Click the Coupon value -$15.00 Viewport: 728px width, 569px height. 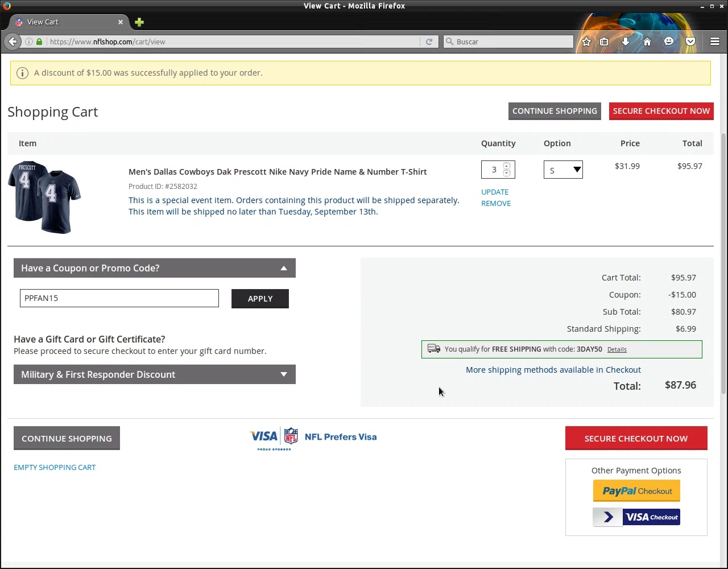coord(682,295)
